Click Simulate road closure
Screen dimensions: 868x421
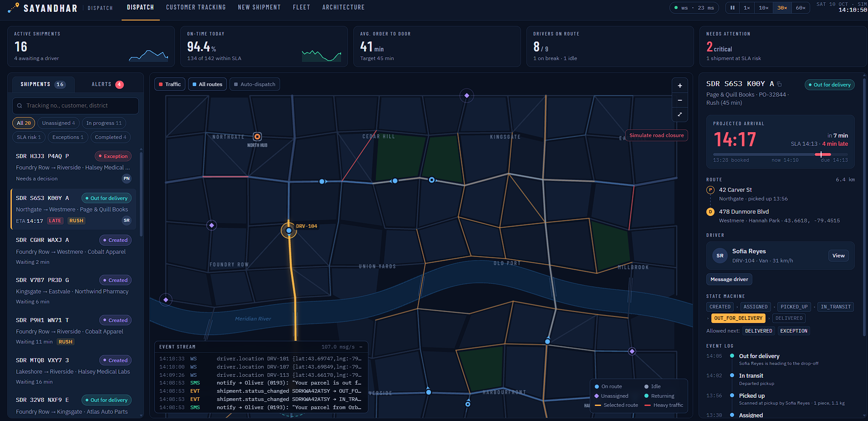coord(656,135)
